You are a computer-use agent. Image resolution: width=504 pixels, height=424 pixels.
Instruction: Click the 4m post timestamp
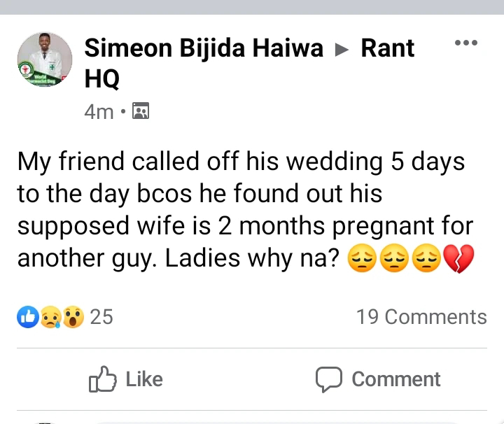pyautogui.click(x=99, y=112)
